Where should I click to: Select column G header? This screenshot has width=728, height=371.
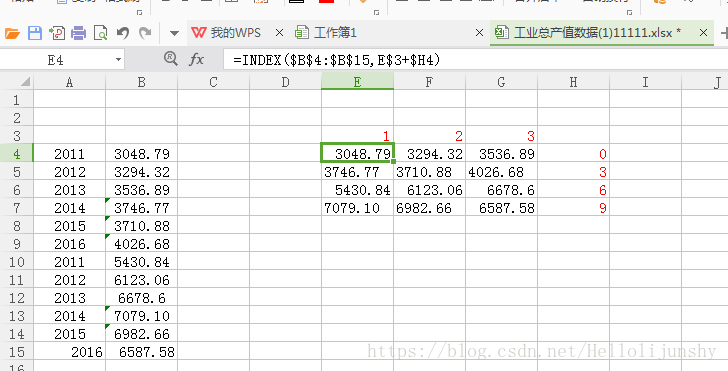click(501, 82)
